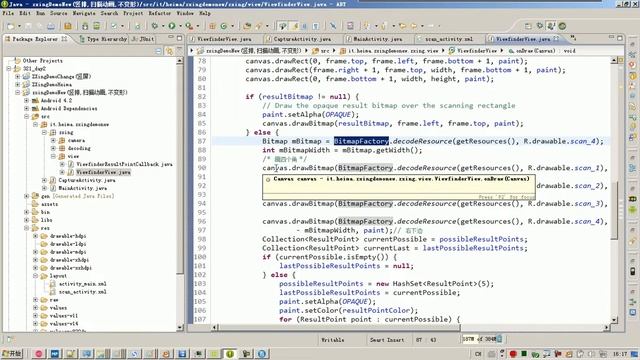Open the Debug configurations dropdown arrow
This screenshot has height=360, width=640.
(162, 26)
